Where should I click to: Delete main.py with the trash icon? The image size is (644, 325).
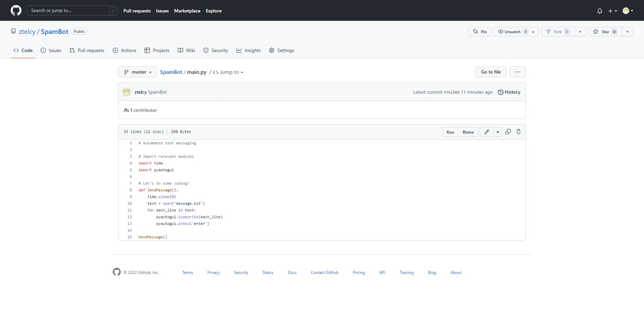519,132
